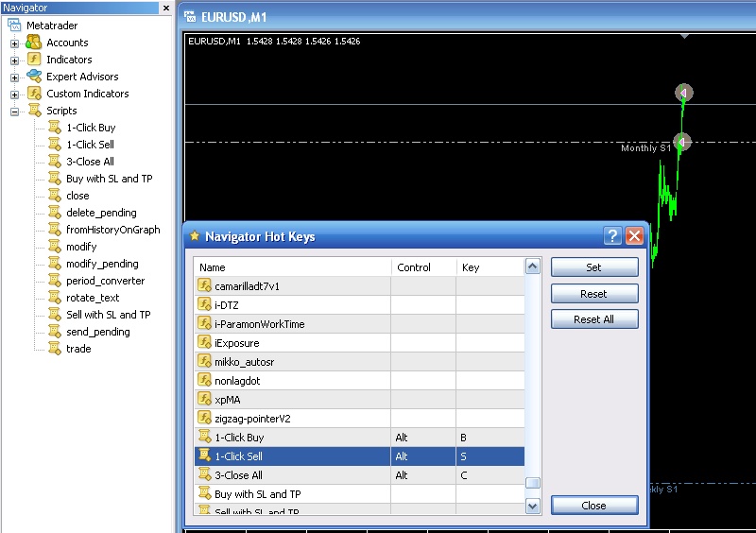This screenshot has width=756, height=533.
Task: Select the highlighted 1-Click Sell row
Action: pos(359,456)
